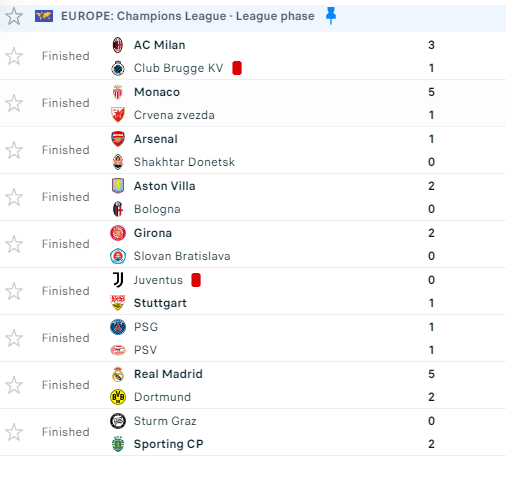Click the Real Madrid crest
The width and height of the screenshot is (506, 477).
[x=118, y=374]
